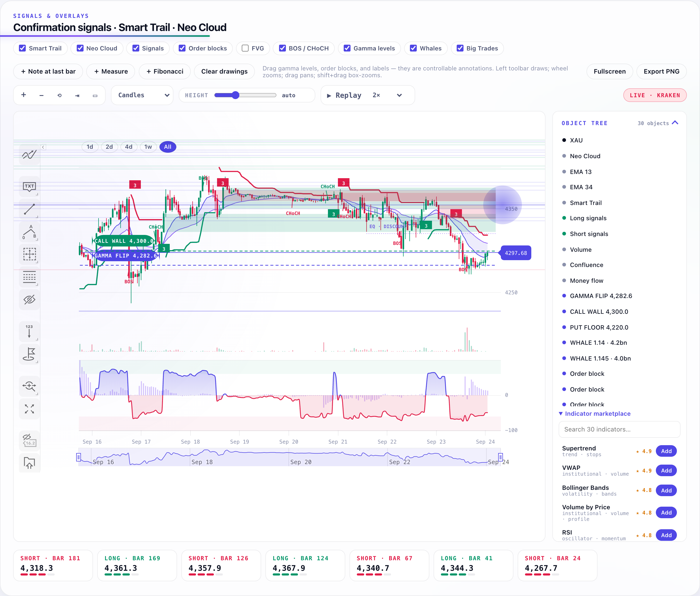Zoom in with the plus toolbar button
Image resolution: width=700 pixels, height=596 pixels.
tap(24, 95)
